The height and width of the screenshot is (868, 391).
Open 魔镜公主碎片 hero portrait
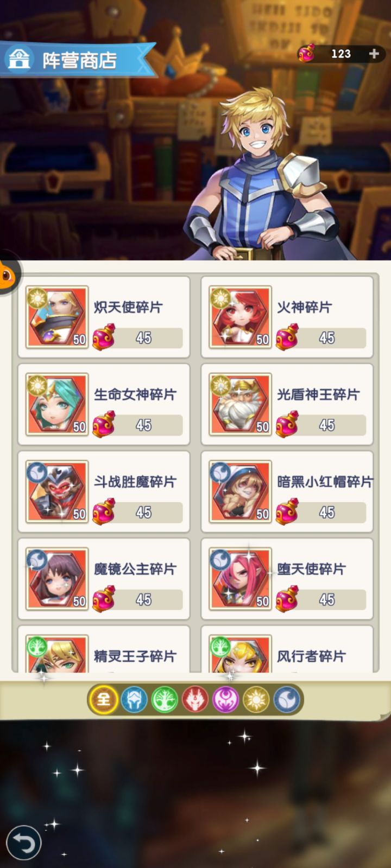click(x=57, y=578)
